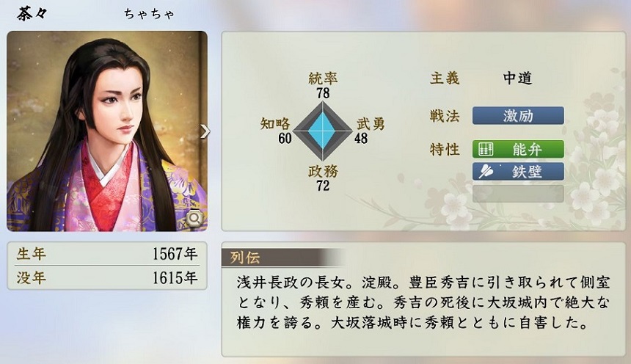Click the 茶々 character portrait
The image size is (631, 364).
(x=107, y=131)
